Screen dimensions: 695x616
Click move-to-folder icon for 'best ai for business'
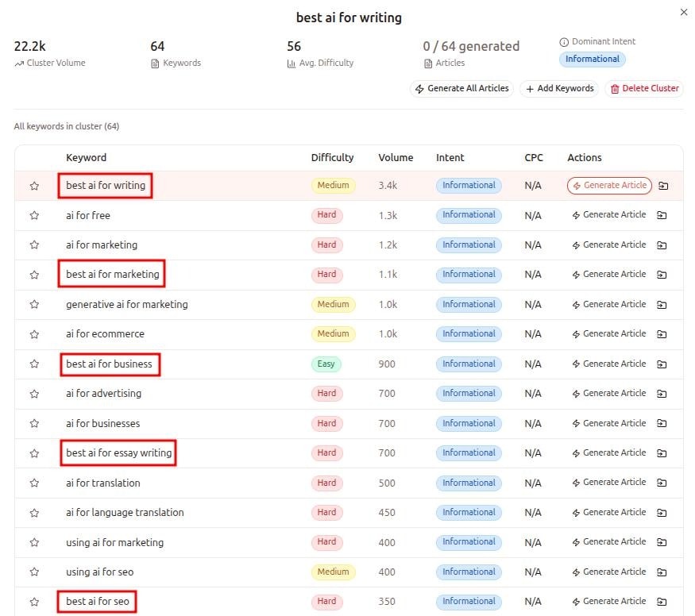click(x=662, y=364)
